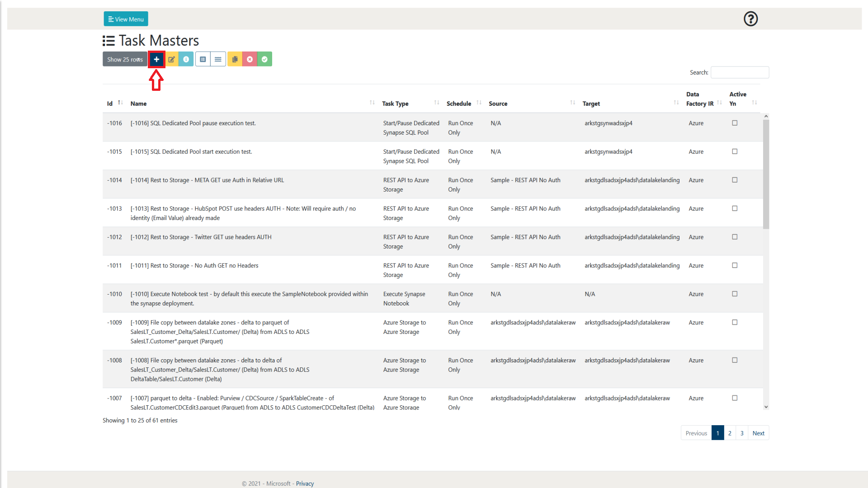Enable Active checkbox for task -1010
Viewport: 868px width, 488px height.
735,294
